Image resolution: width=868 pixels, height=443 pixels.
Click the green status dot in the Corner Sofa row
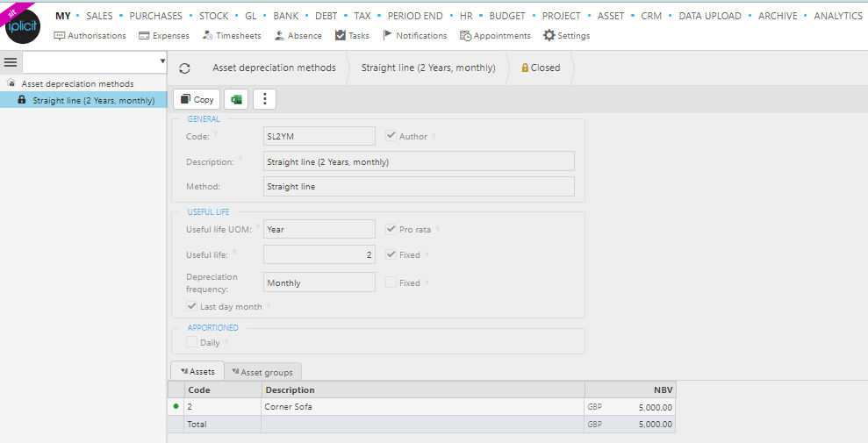pyautogui.click(x=176, y=406)
